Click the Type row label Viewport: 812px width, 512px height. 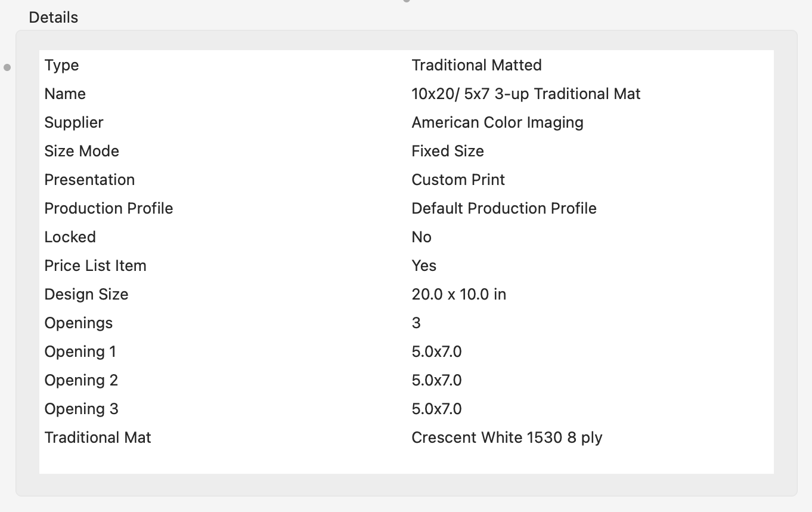pos(61,65)
